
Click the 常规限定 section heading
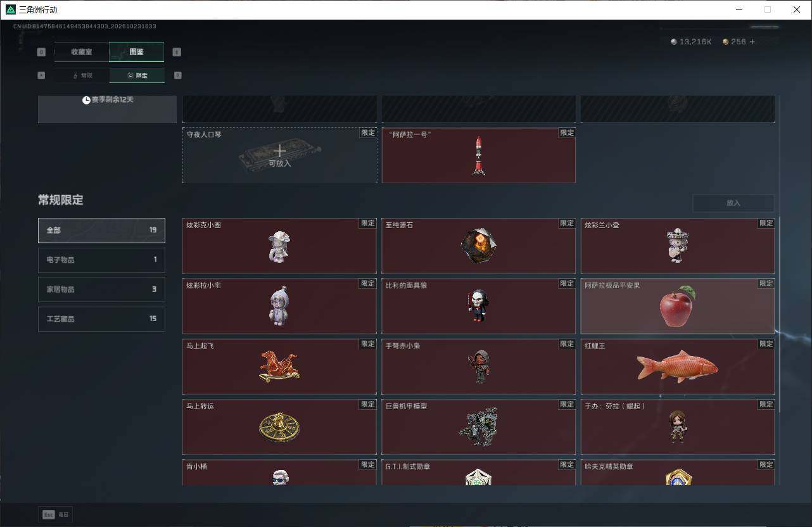61,200
